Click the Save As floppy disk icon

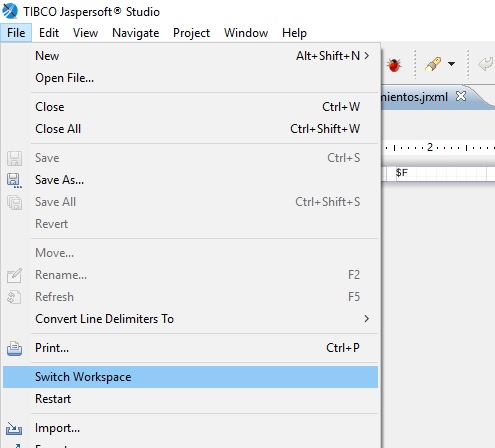(14, 180)
